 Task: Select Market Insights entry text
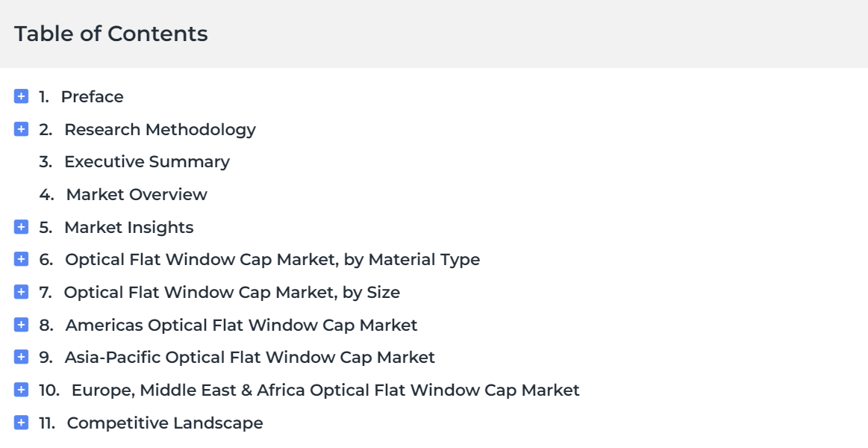click(x=129, y=228)
